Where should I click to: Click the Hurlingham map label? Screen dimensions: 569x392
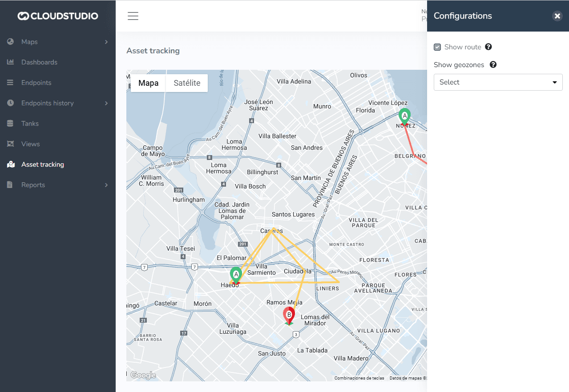pyautogui.click(x=189, y=200)
